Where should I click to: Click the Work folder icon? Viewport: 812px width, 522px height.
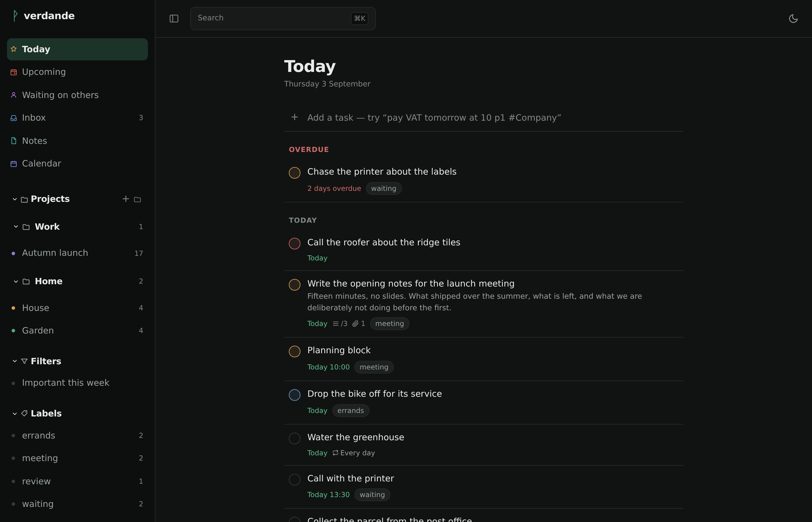click(26, 227)
